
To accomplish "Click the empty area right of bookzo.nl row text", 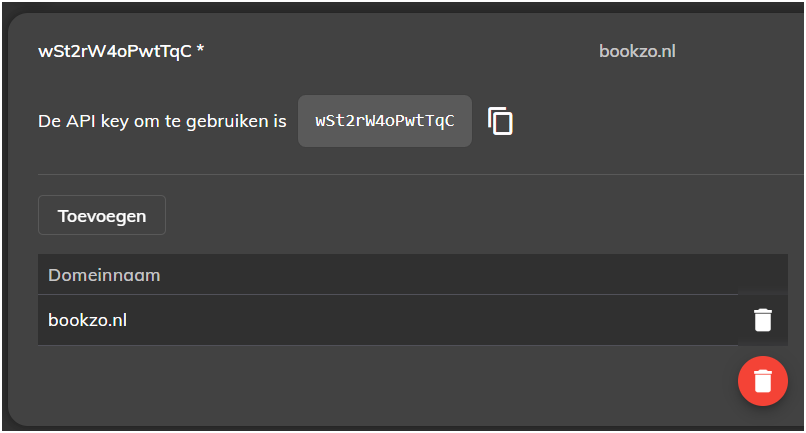I will point(432,320).
